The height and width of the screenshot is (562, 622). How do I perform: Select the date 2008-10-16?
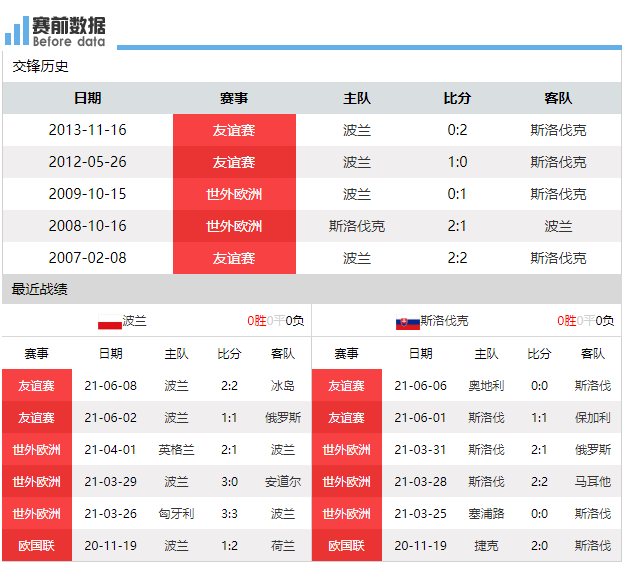click(88, 226)
